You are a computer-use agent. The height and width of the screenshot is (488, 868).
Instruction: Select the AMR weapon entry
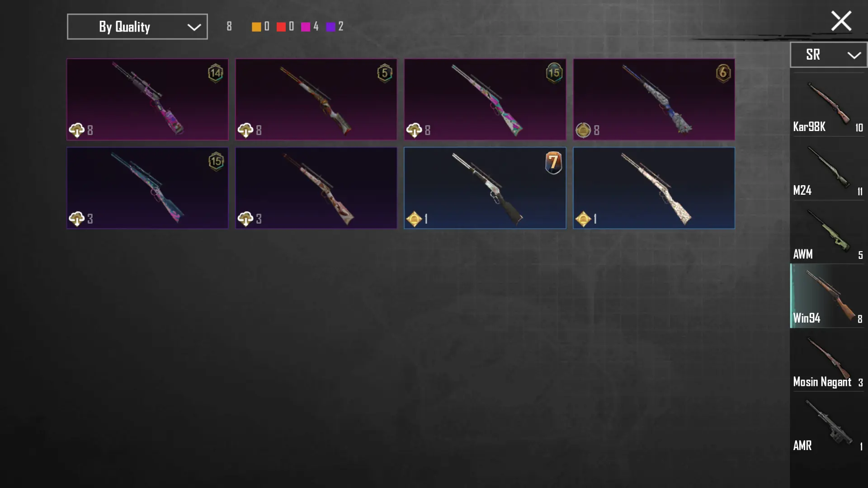click(828, 424)
